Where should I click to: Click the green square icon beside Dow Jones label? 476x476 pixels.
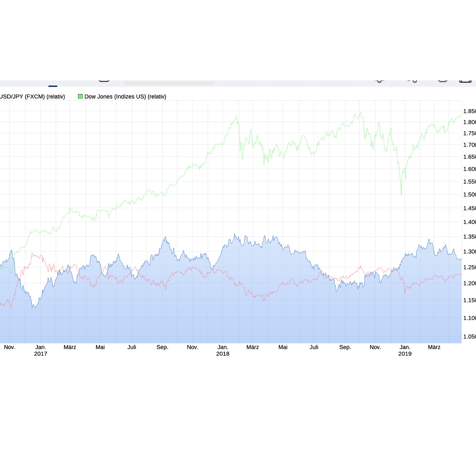(80, 96)
